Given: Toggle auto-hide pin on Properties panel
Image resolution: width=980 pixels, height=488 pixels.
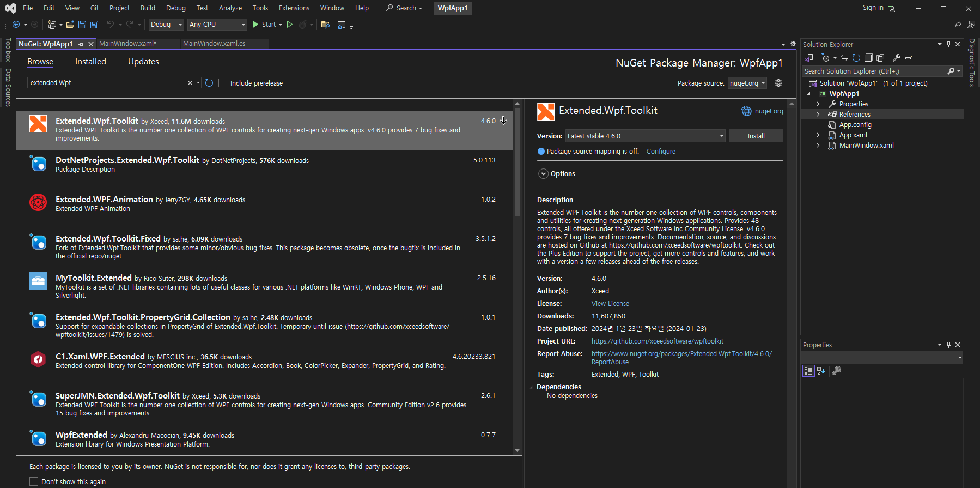Looking at the screenshot, I should point(948,345).
